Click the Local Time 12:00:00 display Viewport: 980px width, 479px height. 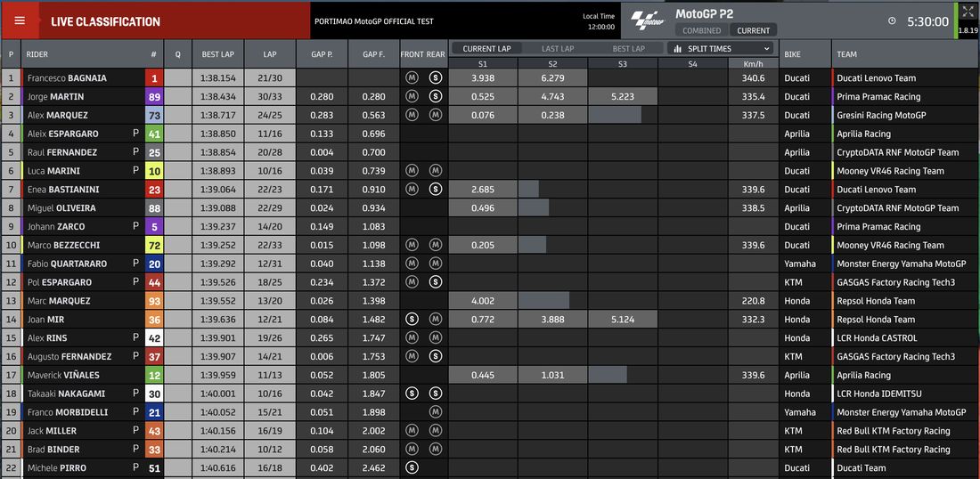[x=599, y=21]
